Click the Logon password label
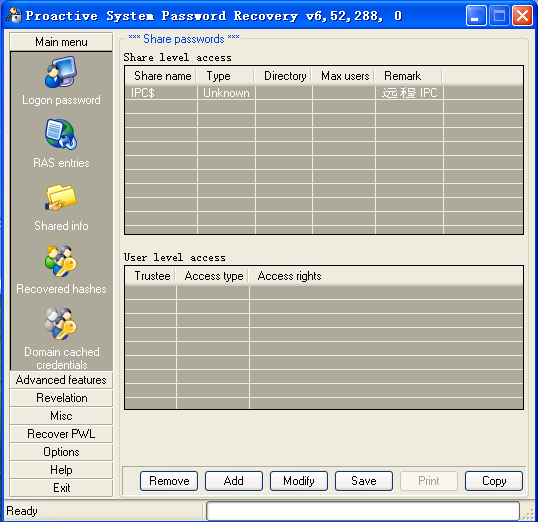 (x=61, y=100)
